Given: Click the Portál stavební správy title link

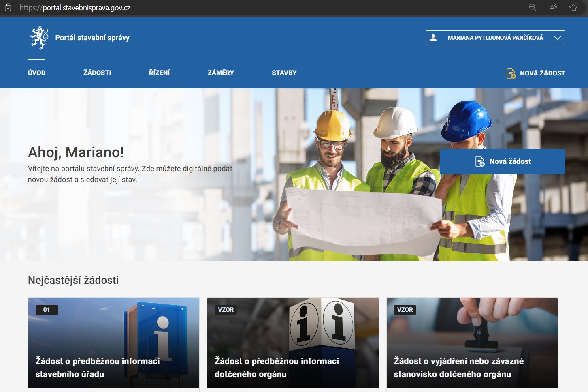Looking at the screenshot, I should (x=92, y=38).
